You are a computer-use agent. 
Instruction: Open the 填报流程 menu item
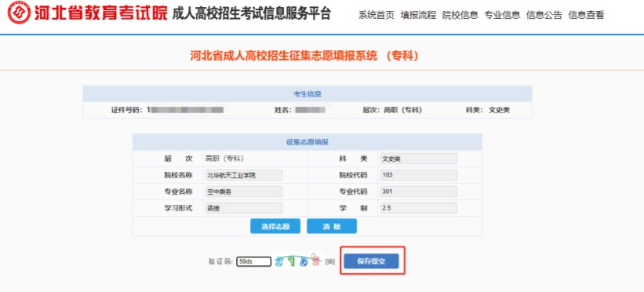[x=418, y=16]
